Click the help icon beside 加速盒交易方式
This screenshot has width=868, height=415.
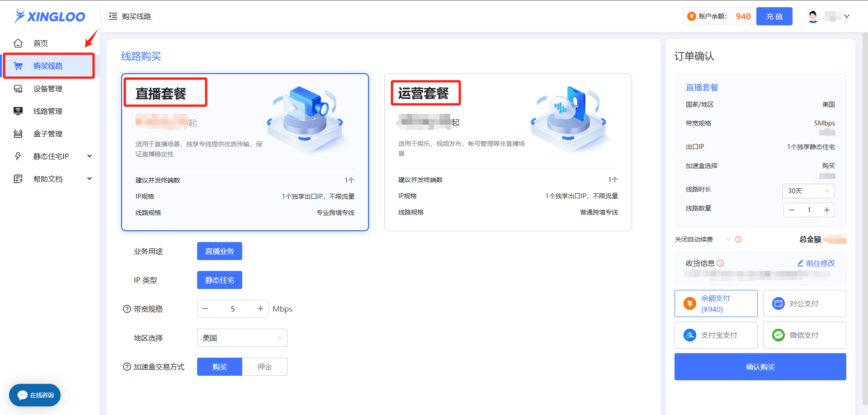[x=127, y=367]
